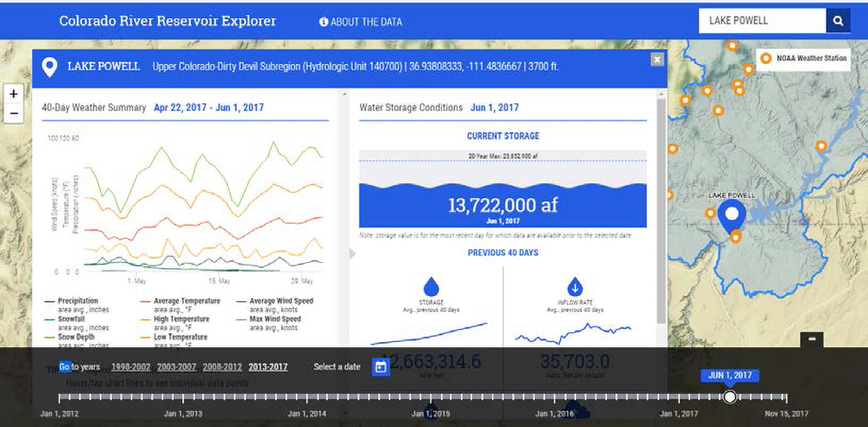Open About the Data info link
This screenshot has height=427, width=868.
(x=360, y=23)
